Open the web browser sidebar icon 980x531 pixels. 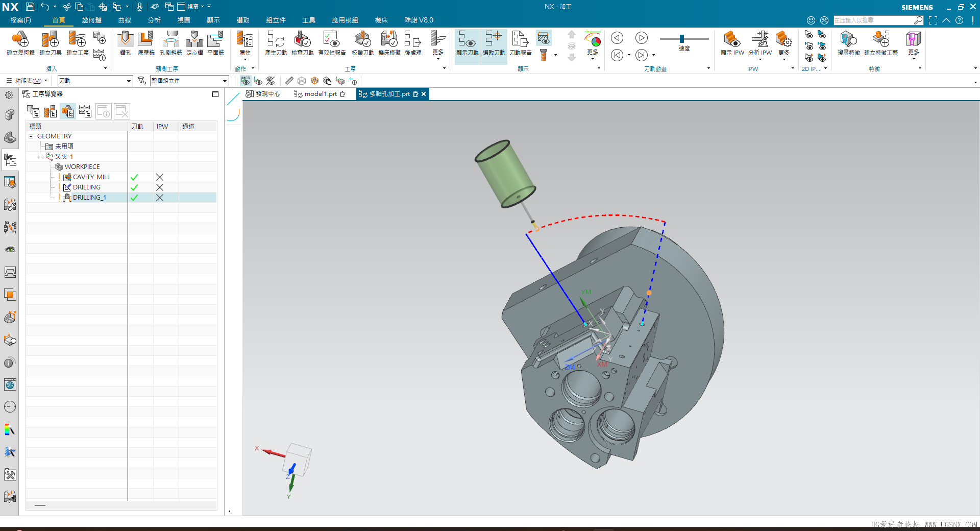[x=10, y=384]
